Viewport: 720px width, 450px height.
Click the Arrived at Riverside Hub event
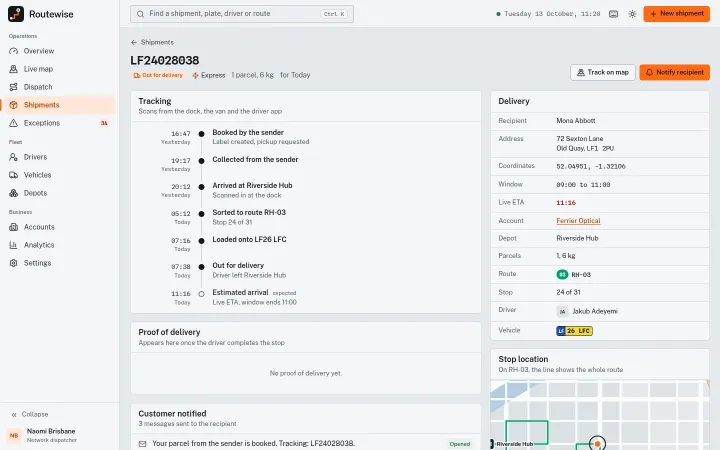[252, 186]
